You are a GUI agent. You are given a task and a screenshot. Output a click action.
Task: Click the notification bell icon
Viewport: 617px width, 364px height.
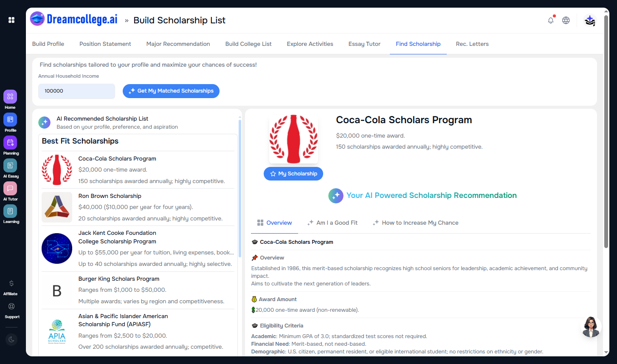(x=551, y=20)
